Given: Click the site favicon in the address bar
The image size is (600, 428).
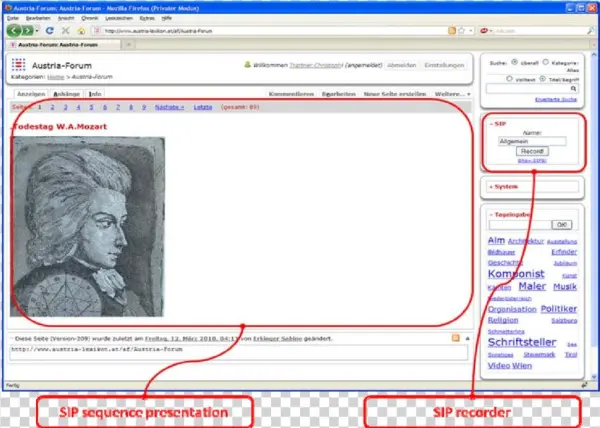Looking at the screenshot, I should tap(97, 31).
